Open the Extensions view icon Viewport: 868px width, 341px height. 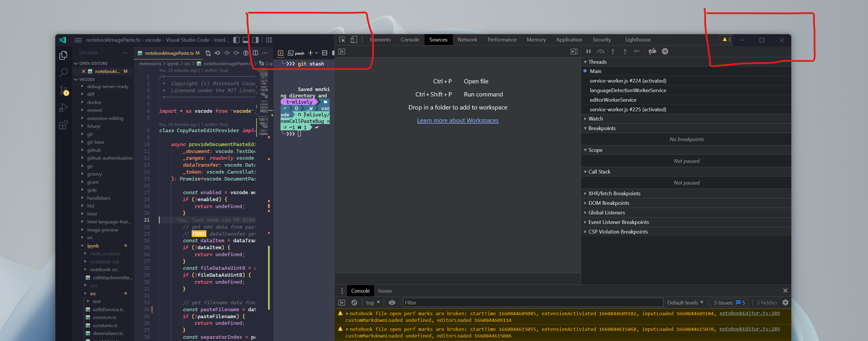63,125
